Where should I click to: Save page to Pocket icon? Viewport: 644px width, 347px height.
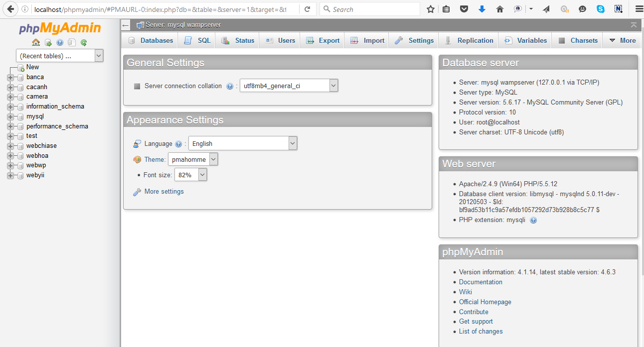pos(464,9)
